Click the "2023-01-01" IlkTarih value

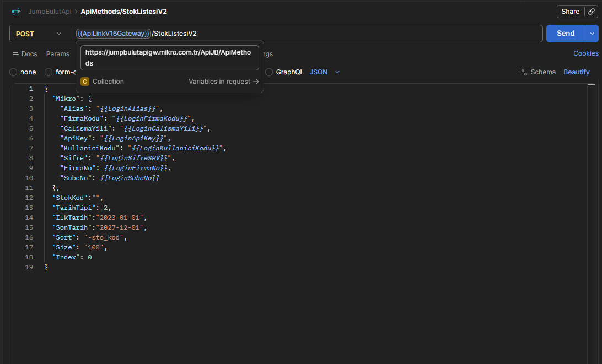tap(120, 218)
